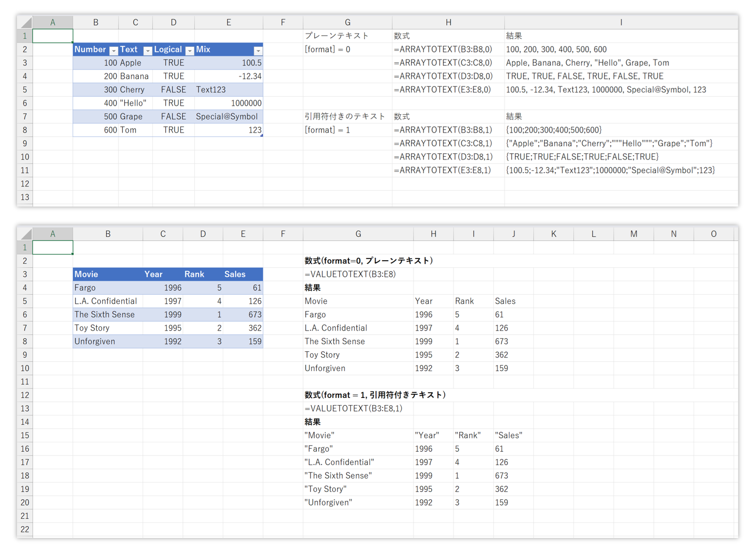Image resolution: width=756 pixels, height=555 pixels.
Task: Select the Special@Symbol cell in Mix column
Action: point(228,116)
